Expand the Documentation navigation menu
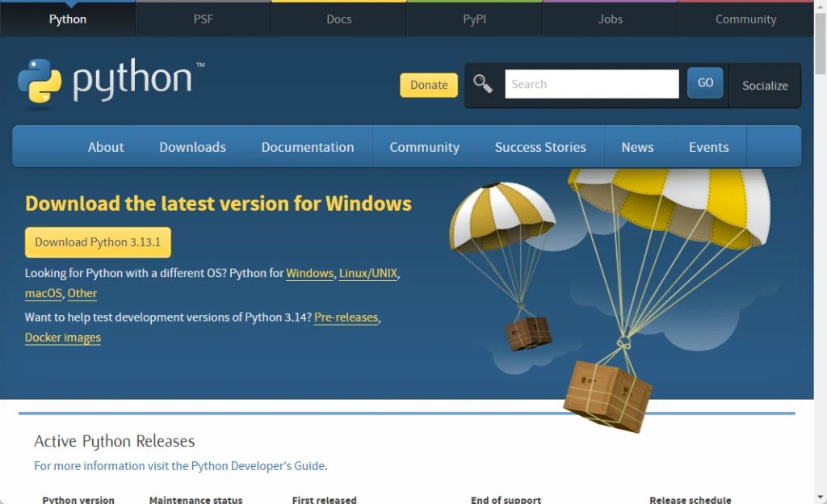This screenshot has width=827, height=504. (x=307, y=147)
